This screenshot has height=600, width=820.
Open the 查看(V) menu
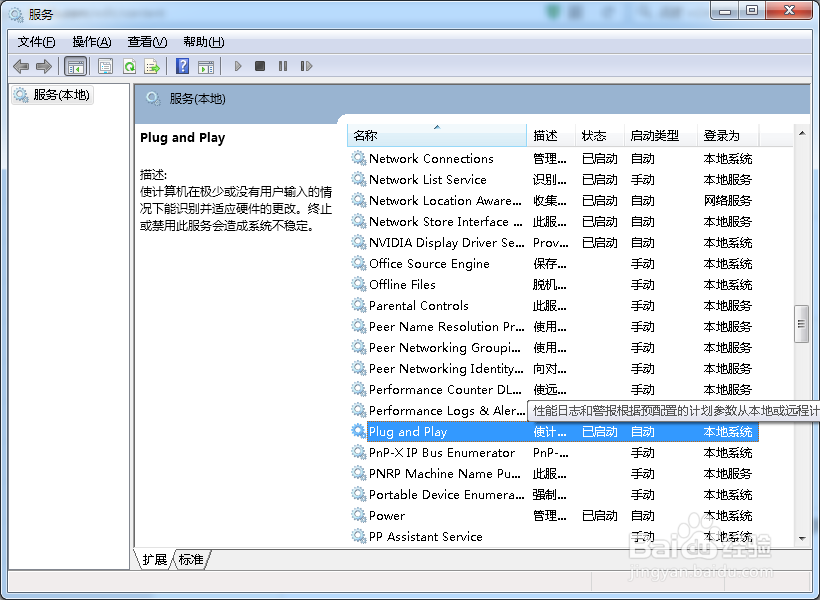click(147, 42)
